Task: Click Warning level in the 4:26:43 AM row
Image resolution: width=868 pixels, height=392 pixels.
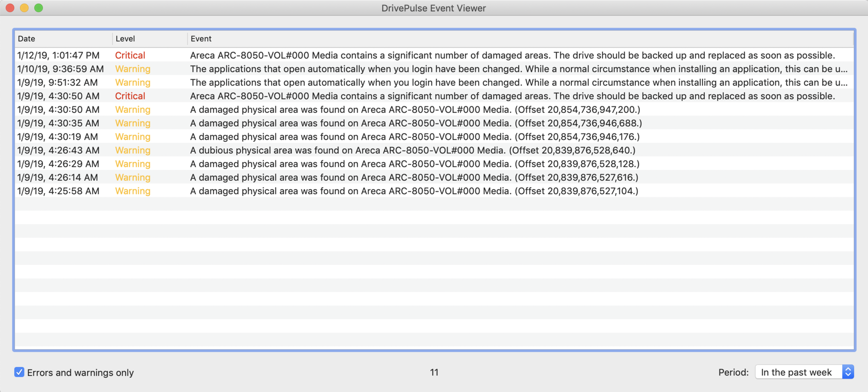Action: [x=133, y=150]
